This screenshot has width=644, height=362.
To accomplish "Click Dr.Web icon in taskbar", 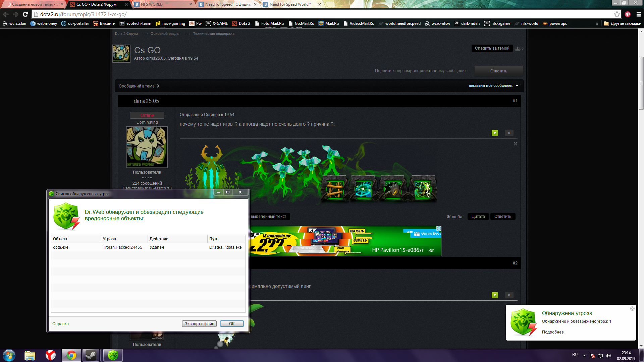I will tap(113, 355).
